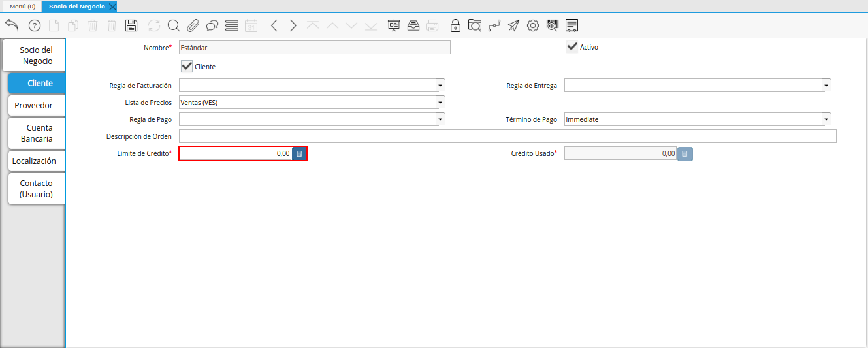The height and width of the screenshot is (348, 868).
Task: Click the Límite de Crédito amount field
Action: tap(236, 153)
